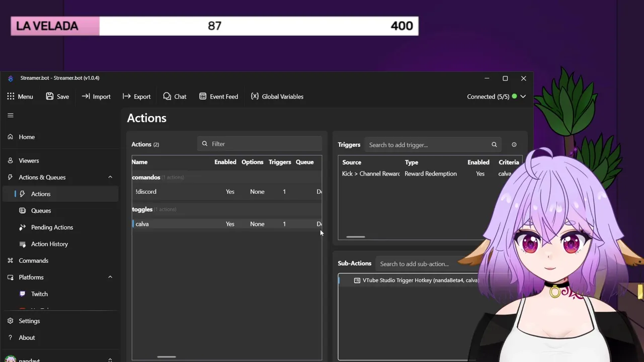Open the Commands page
Image resolution: width=644 pixels, height=362 pixels.
click(34, 260)
